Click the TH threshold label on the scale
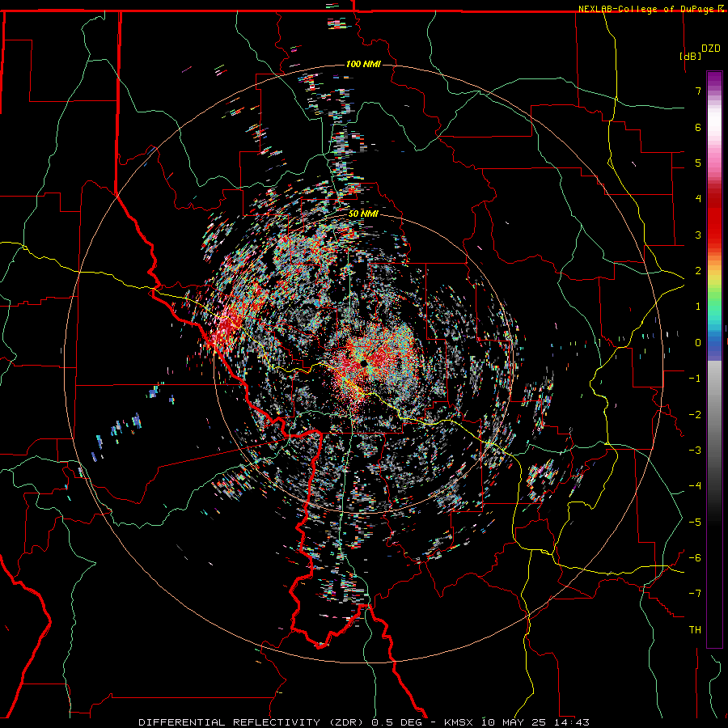728x728 pixels. tap(695, 630)
